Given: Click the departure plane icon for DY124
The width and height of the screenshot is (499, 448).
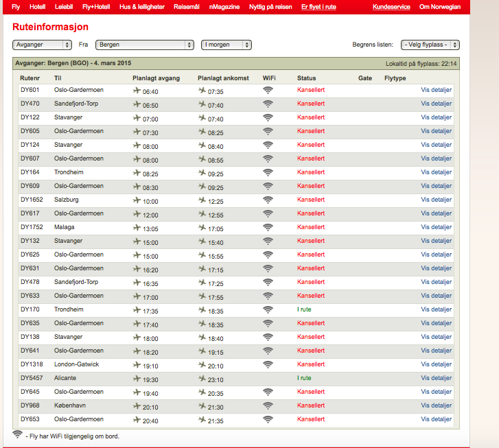Looking at the screenshot, I should [x=137, y=145].
